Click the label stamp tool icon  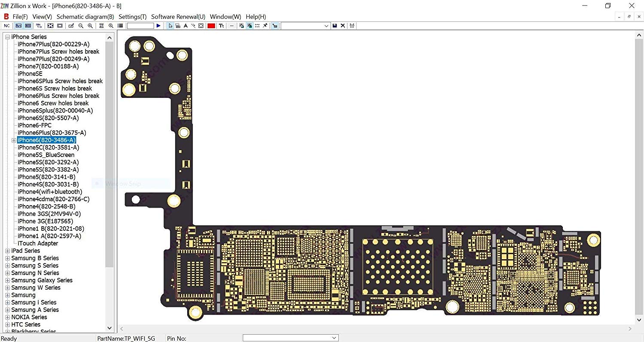click(x=178, y=26)
